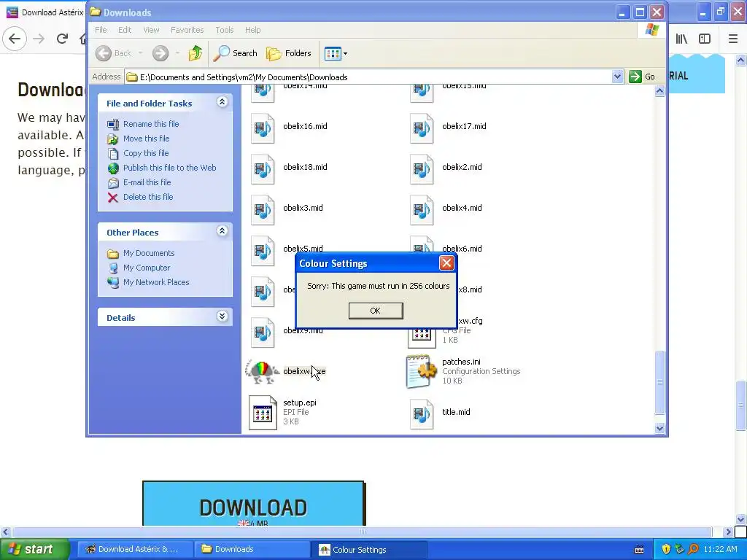Open the View menu in Downloads

[x=151, y=30]
